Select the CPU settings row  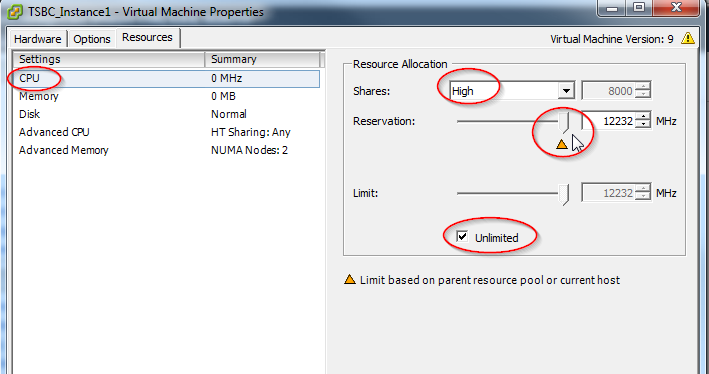coord(166,78)
